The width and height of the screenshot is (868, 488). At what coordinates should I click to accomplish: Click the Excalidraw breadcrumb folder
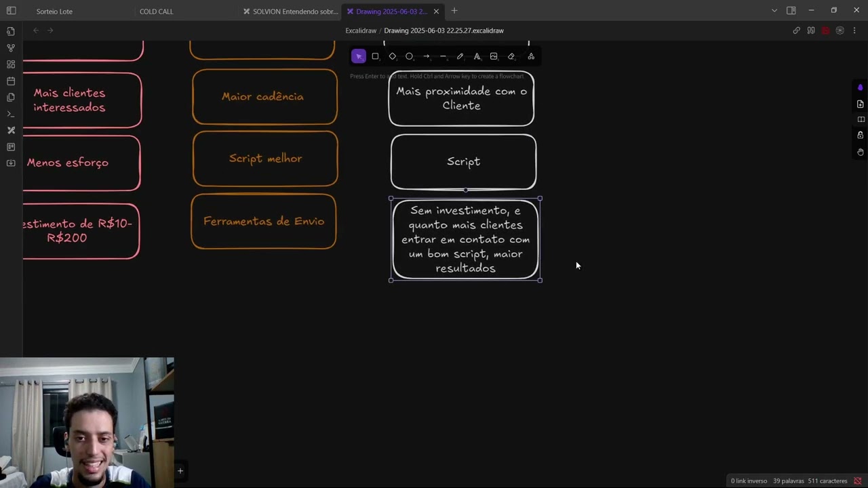tap(361, 30)
